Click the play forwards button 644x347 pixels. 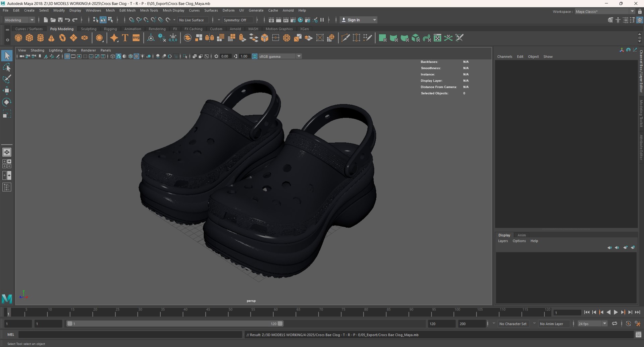coord(616,312)
